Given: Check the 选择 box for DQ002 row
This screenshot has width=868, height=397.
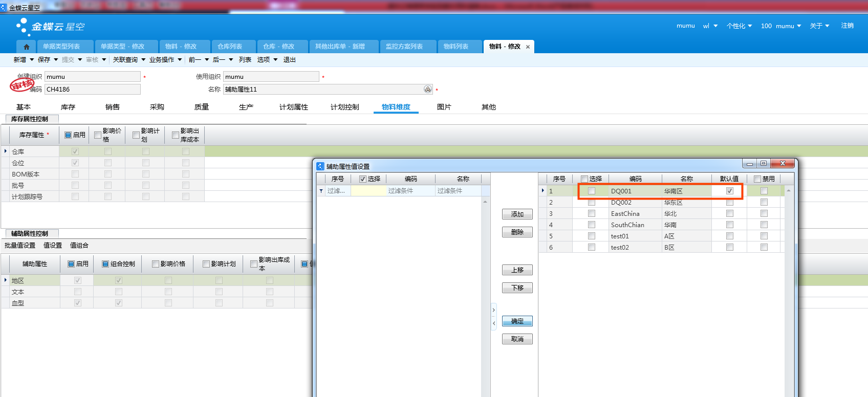Looking at the screenshot, I should 592,203.
